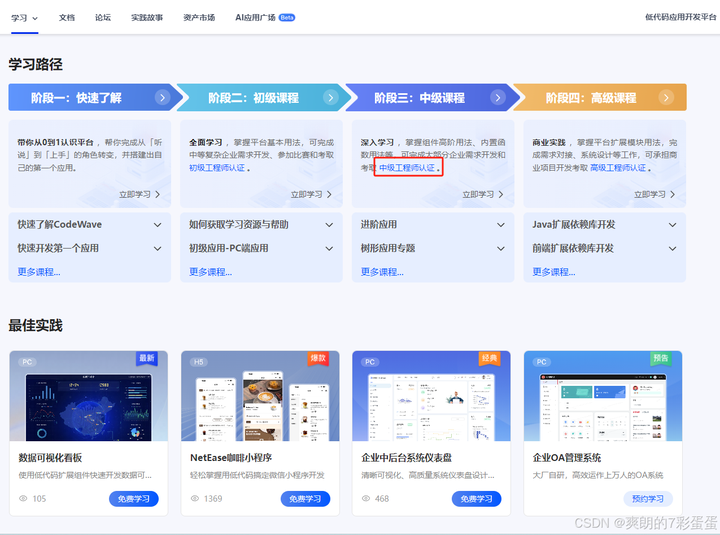
Task: Click the H5 tag on NetEase咖啡小程序 card
Action: tap(198, 362)
